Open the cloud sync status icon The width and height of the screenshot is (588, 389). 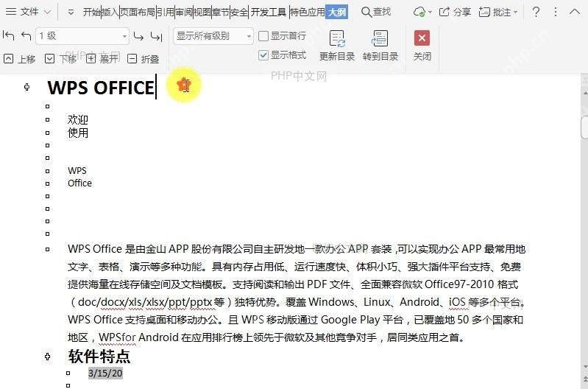point(419,12)
